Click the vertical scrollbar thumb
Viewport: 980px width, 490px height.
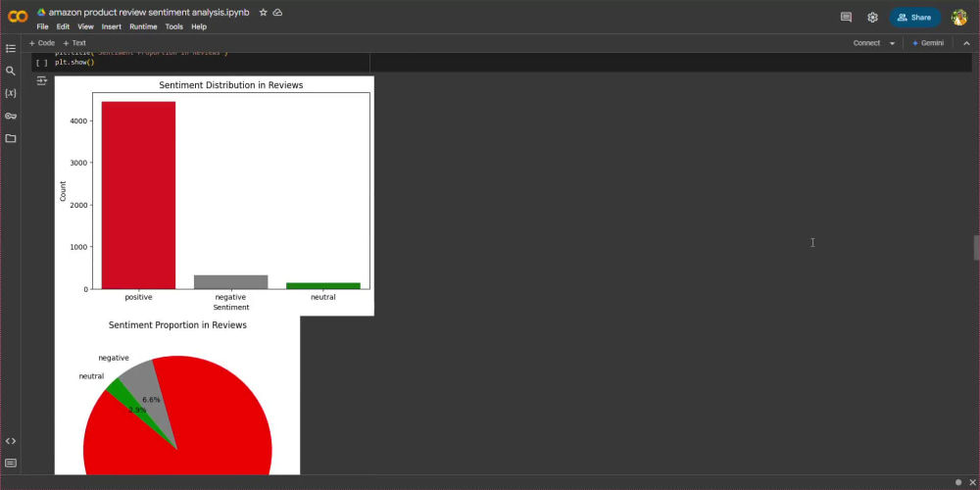tap(976, 248)
